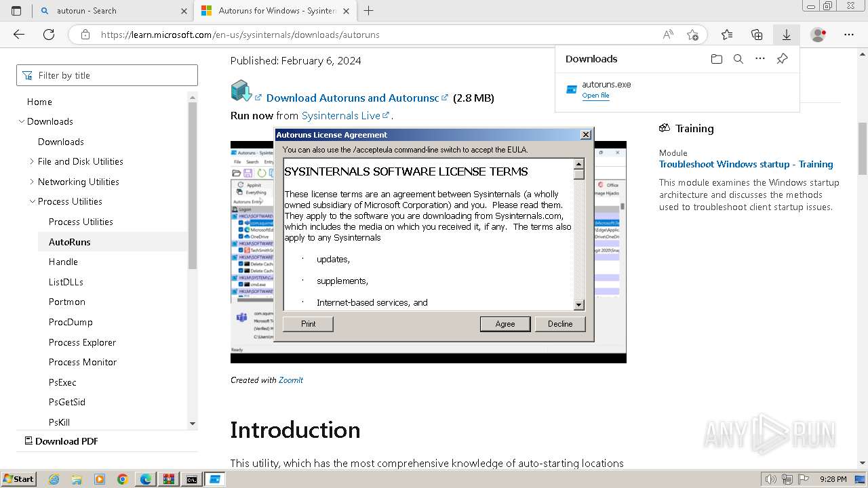
Task: Select Home in sidebar
Action: click(39, 102)
